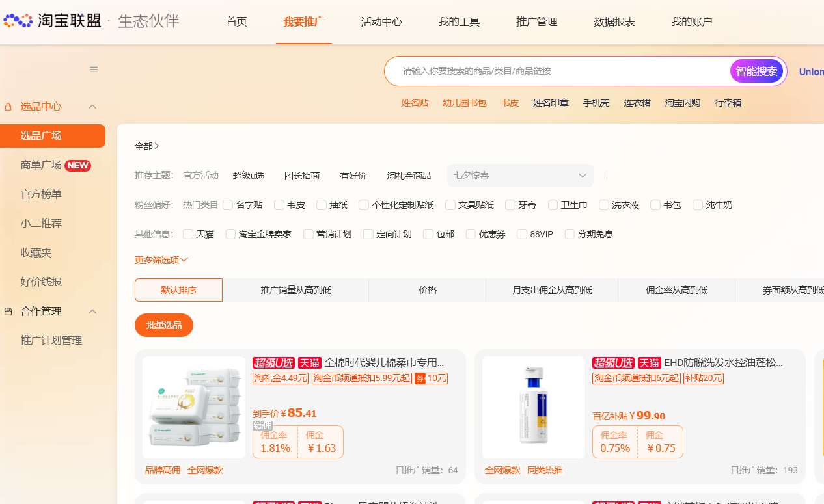Select 选品广场 in the sidebar
This screenshot has width=824, height=504.
tap(53, 136)
